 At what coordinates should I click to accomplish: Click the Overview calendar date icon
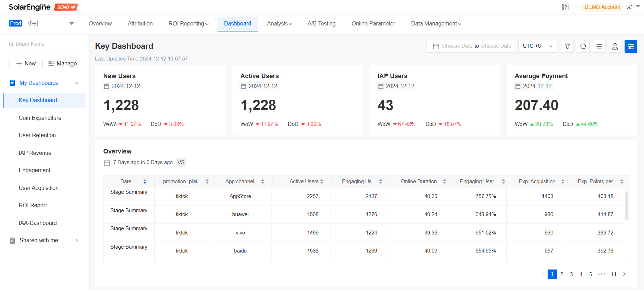coord(107,163)
